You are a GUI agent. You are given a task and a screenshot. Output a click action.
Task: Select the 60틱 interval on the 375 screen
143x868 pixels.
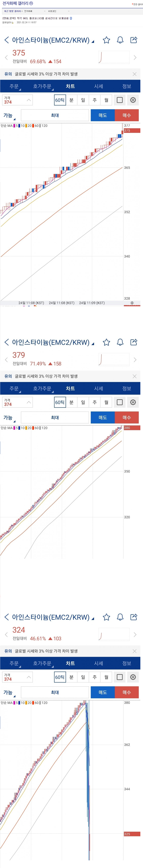click(60, 100)
